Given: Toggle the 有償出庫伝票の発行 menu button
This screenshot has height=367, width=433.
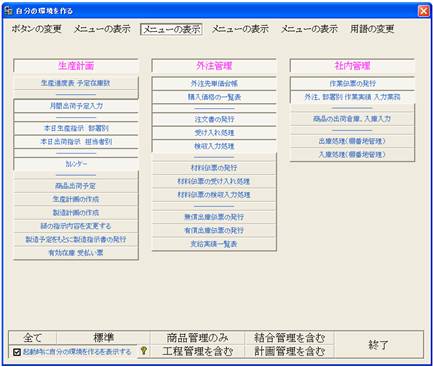Looking at the screenshot, I should click(x=214, y=230).
